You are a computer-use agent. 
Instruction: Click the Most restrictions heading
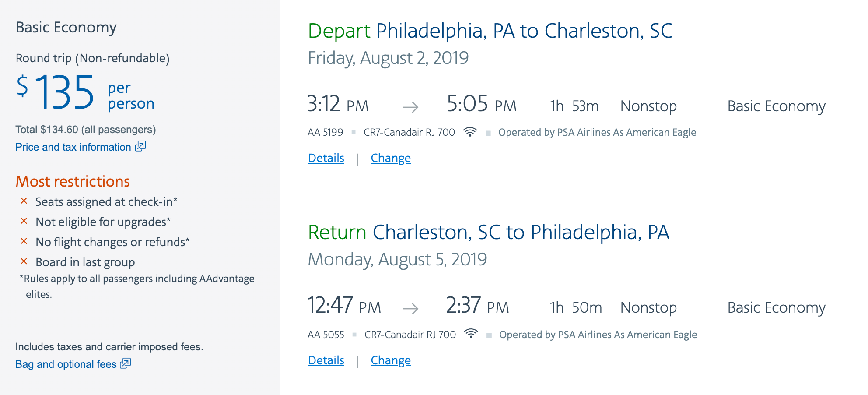point(73,181)
